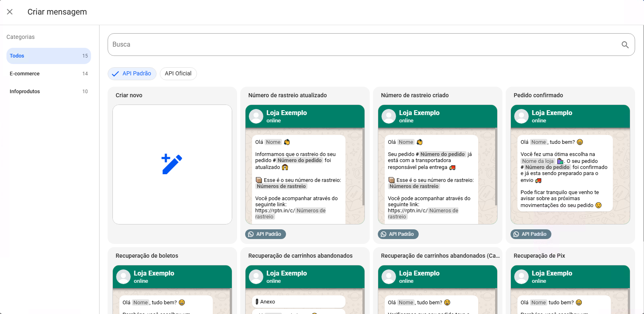This screenshot has height=314, width=644.
Task: Click avatar in Recuperação de boletos card
Action: (123, 277)
